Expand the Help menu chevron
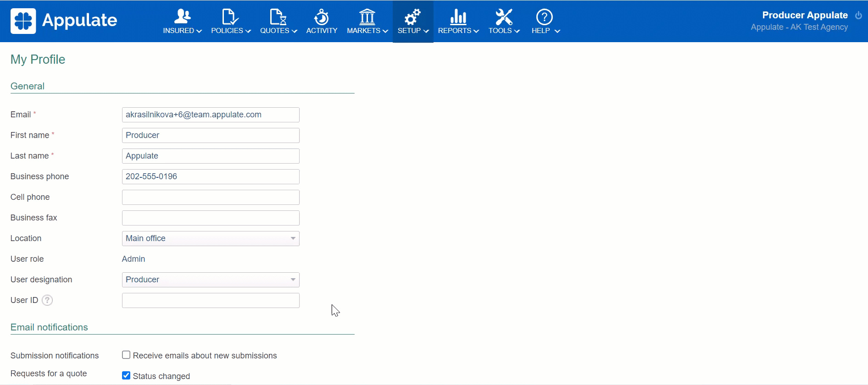 (557, 31)
